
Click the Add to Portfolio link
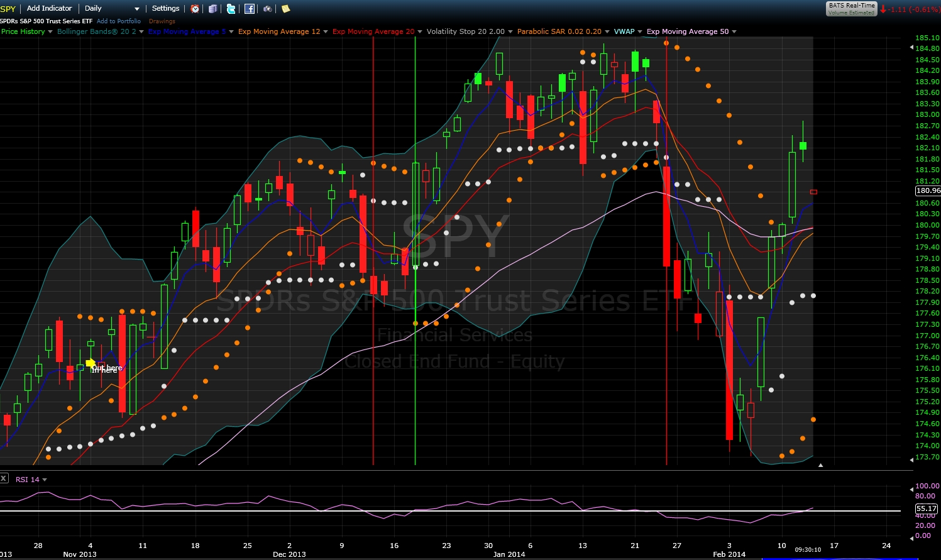[119, 21]
